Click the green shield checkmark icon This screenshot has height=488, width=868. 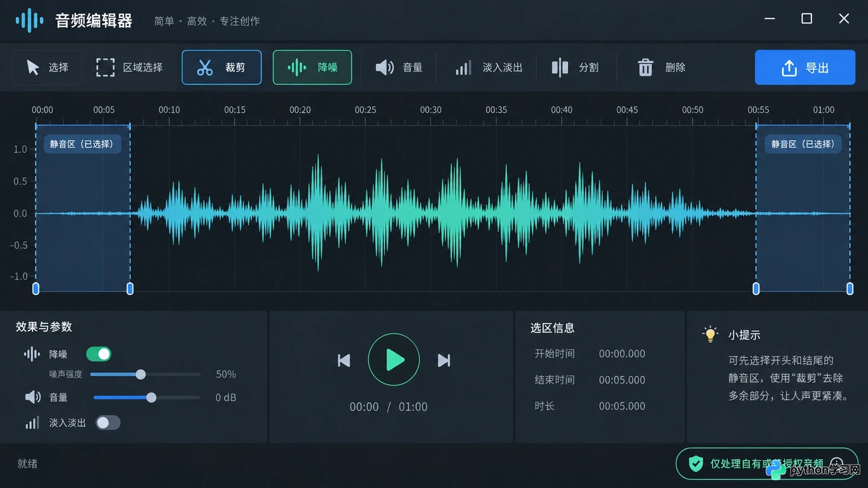pyautogui.click(x=696, y=463)
